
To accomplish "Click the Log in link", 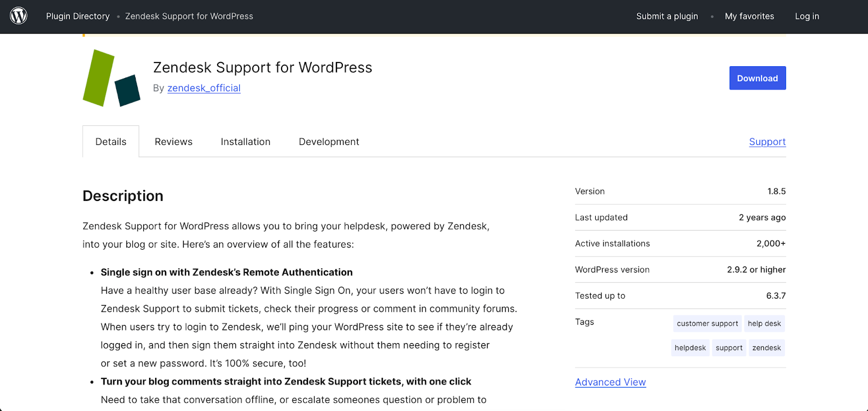I will click(807, 16).
